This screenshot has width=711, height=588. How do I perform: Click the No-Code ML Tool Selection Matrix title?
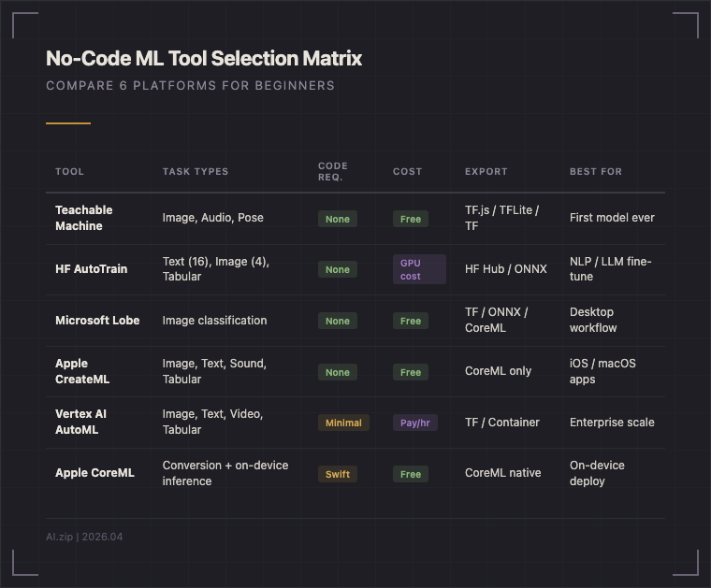(x=204, y=59)
